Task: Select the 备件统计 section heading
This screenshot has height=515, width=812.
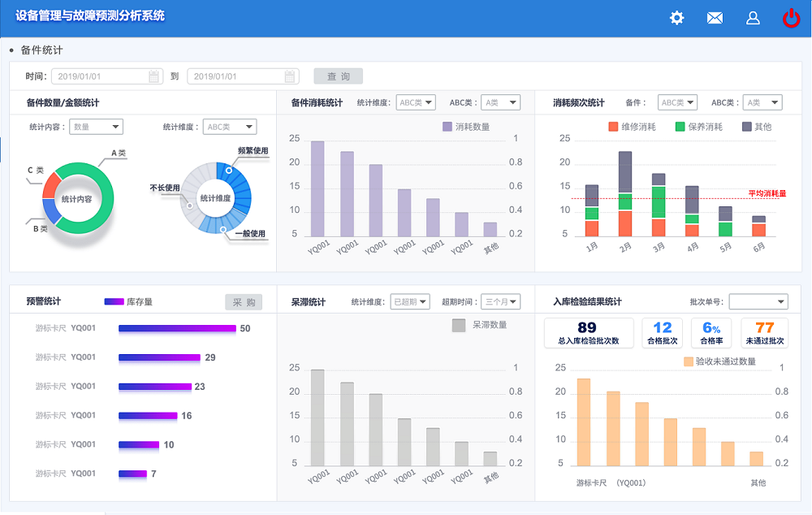Action: coord(41,50)
